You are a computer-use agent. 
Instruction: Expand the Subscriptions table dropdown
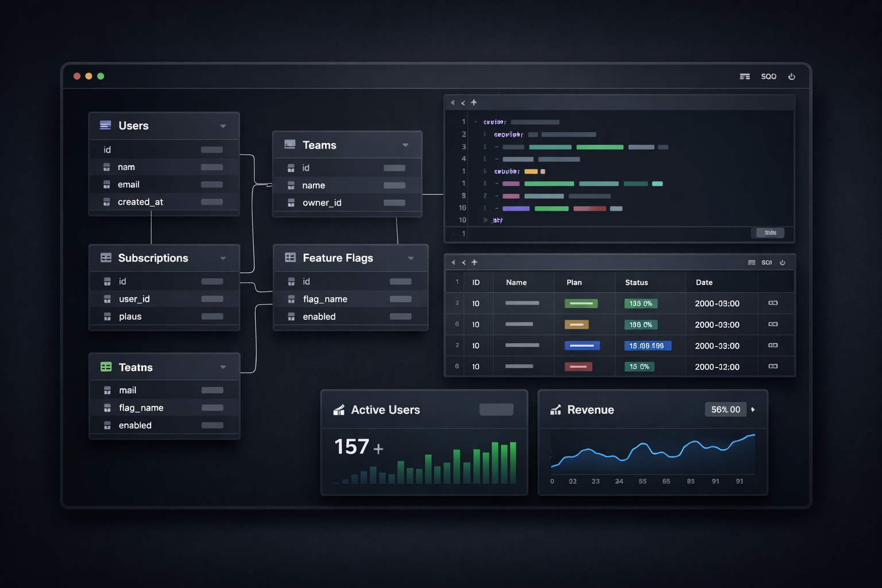(223, 258)
